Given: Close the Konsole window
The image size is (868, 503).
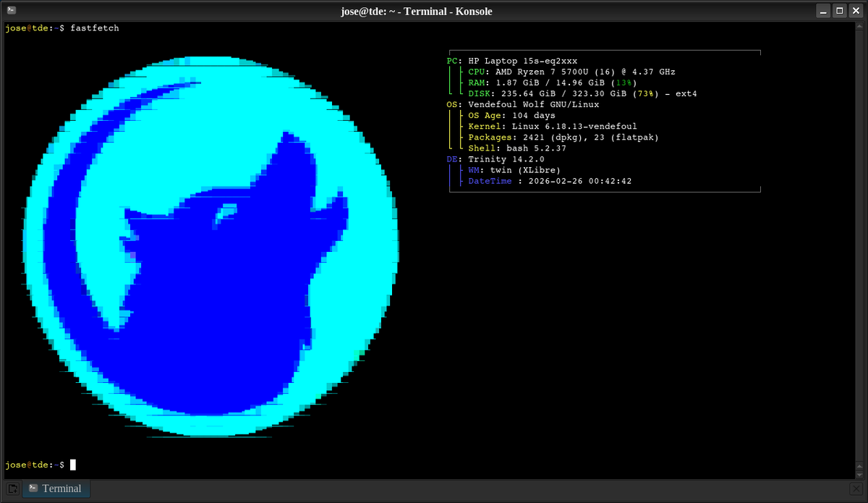Looking at the screenshot, I should (x=855, y=11).
